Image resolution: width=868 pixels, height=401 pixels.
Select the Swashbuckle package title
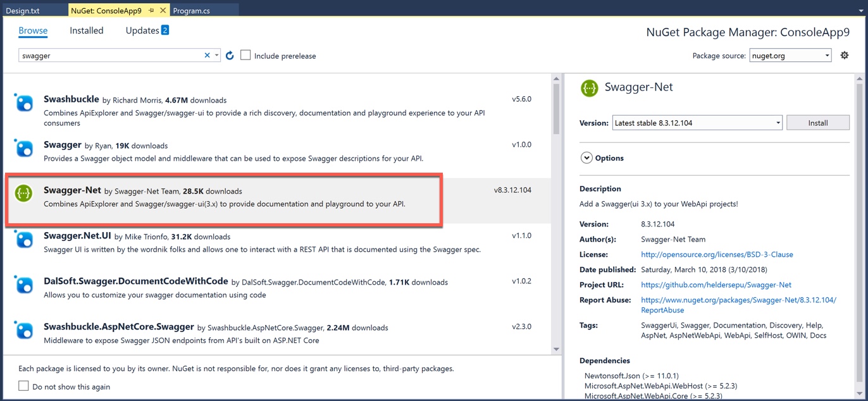point(71,99)
